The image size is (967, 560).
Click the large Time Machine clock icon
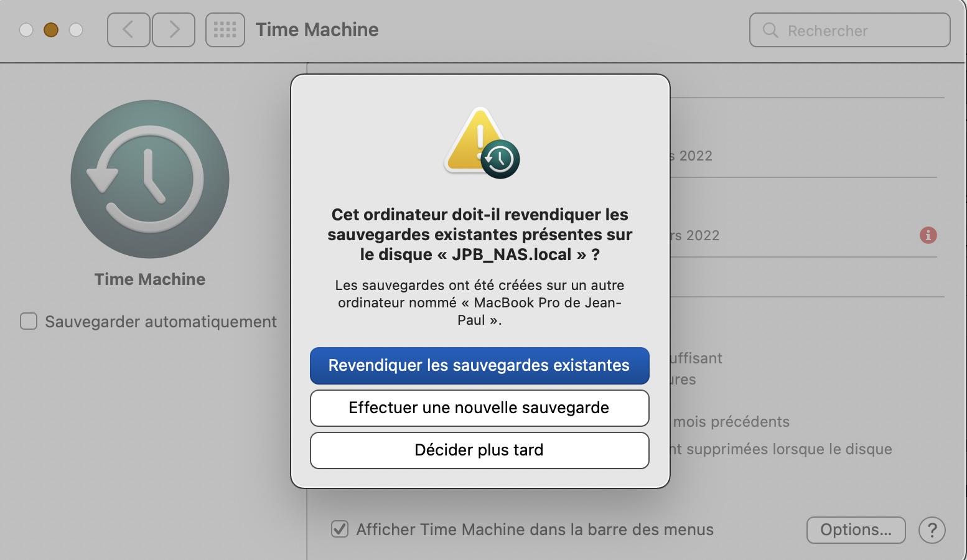click(x=150, y=179)
